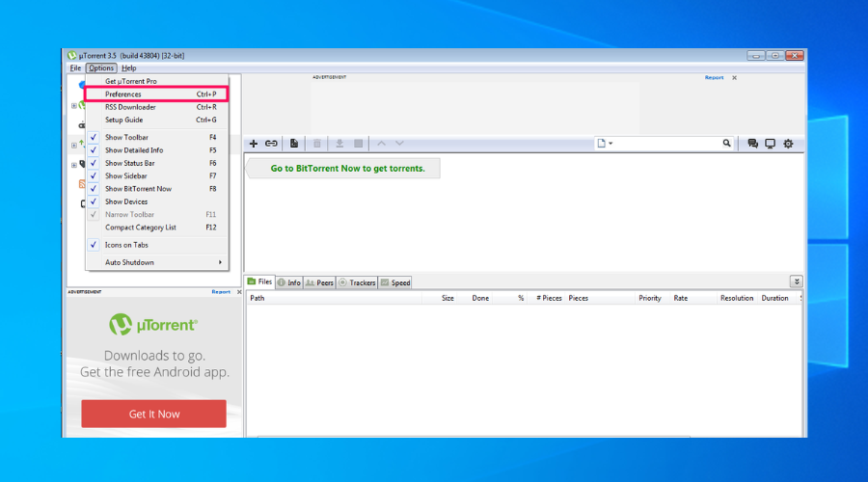Viewport: 868px width, 482px height.
Task: Toggle Show Toolbar menu option
Action: click(156, 137)
